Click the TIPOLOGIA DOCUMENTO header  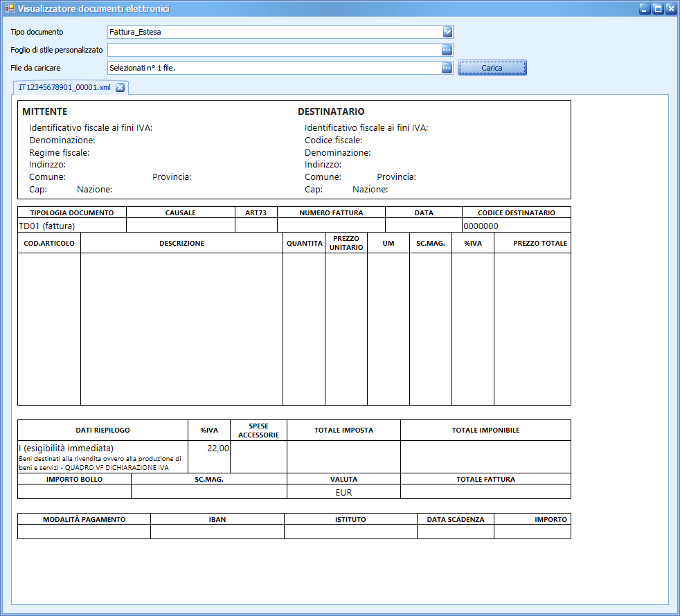tap(72, 213)
